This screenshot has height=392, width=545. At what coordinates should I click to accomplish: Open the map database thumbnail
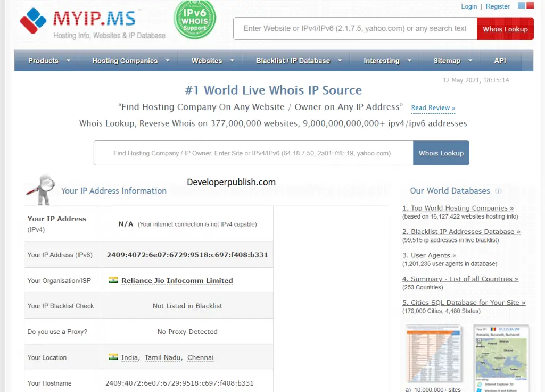(501, 357)
